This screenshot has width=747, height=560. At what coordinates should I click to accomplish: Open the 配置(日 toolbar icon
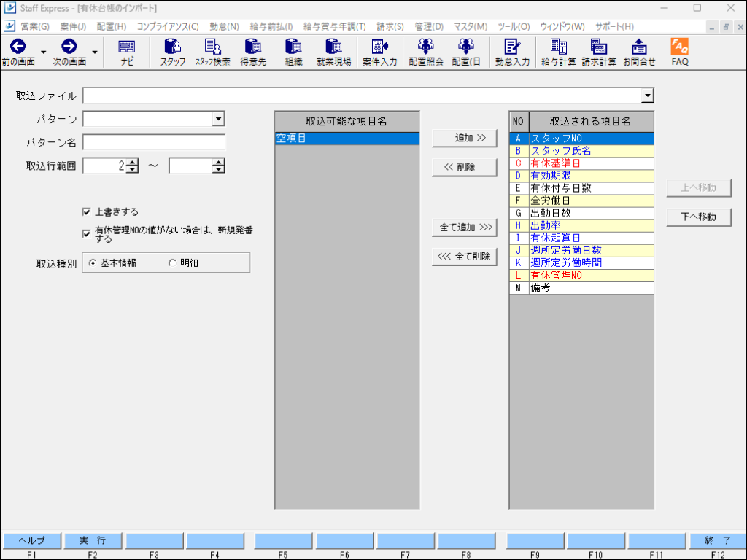tap(466, 47)
